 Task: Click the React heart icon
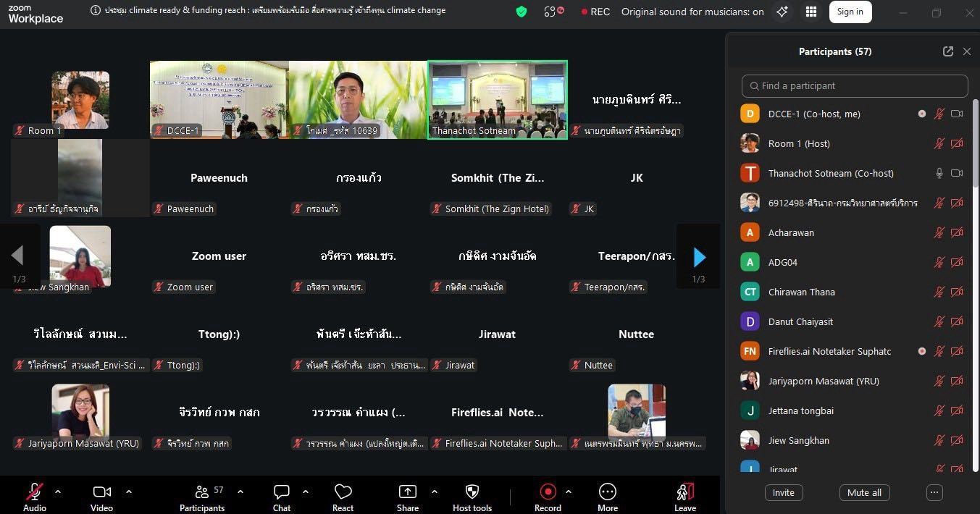point(343,497)
